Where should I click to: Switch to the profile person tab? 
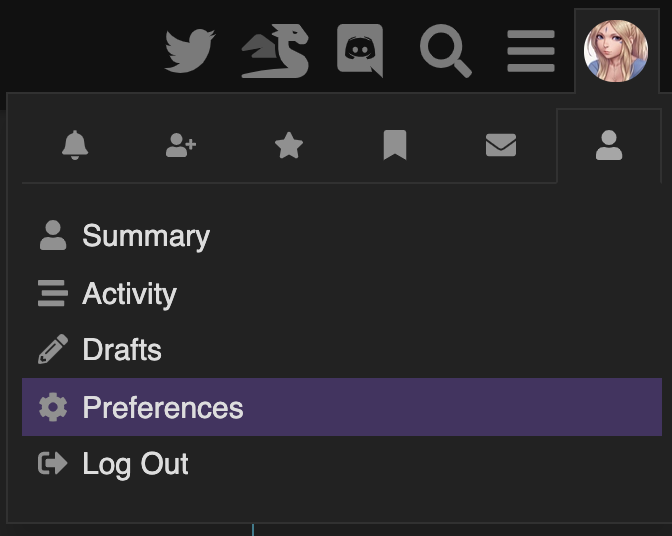click(608, 146)
